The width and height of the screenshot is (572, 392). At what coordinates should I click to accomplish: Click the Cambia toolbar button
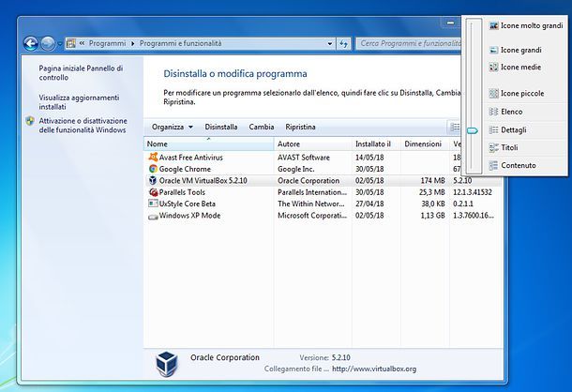pyautogui.click(x=262, y=127)
